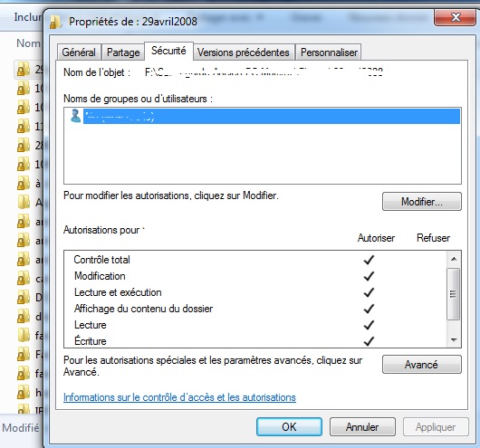Confirm with the OK button
This screenshot has height=448, width=480.
tap(289, 426)
